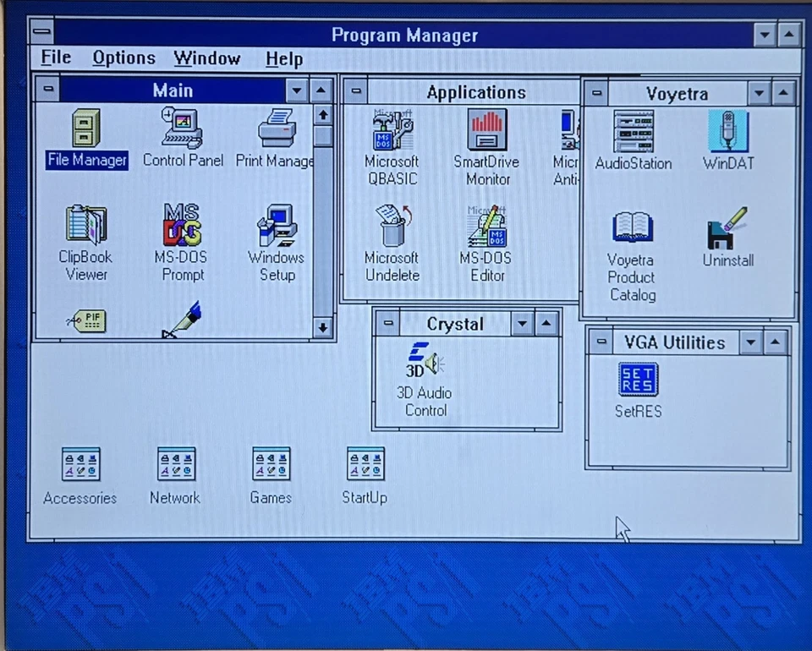Minimize the VGA Utilities window
The width and height of the screenshot is (812, 651).
[751, 342]
